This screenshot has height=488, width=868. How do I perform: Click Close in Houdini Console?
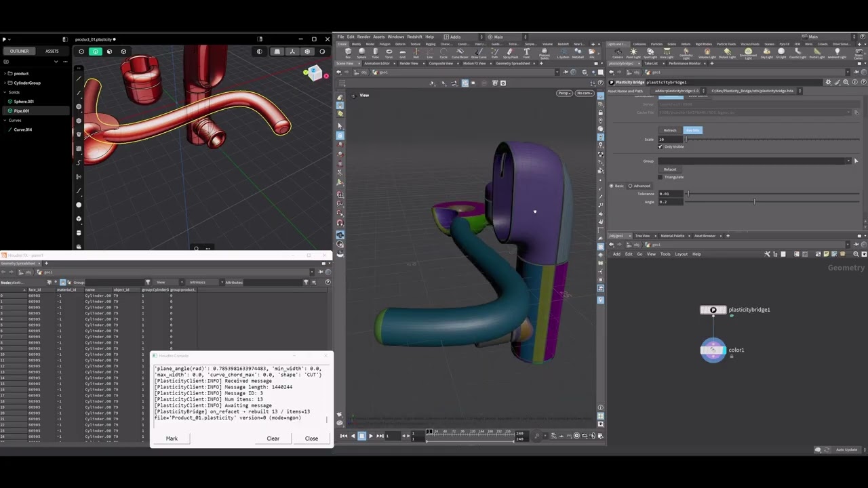pyautogui.click(x=311, y=439)
